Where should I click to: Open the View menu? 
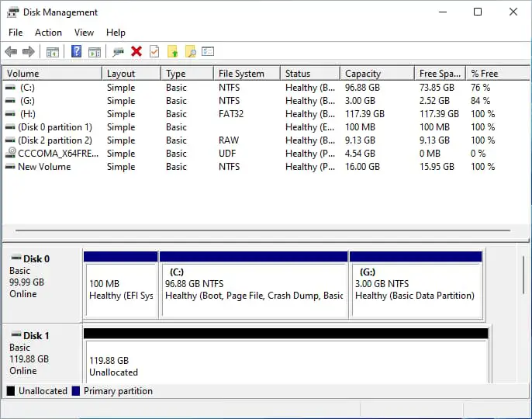pos(84,33)
